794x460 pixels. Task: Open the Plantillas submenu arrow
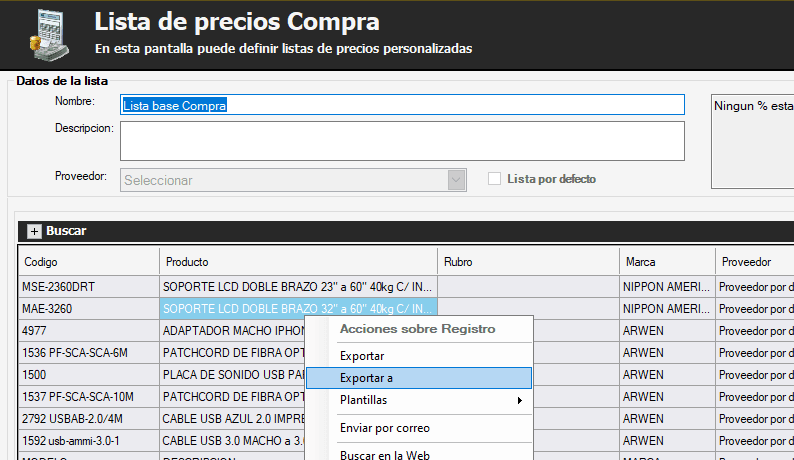coord(518,400)
